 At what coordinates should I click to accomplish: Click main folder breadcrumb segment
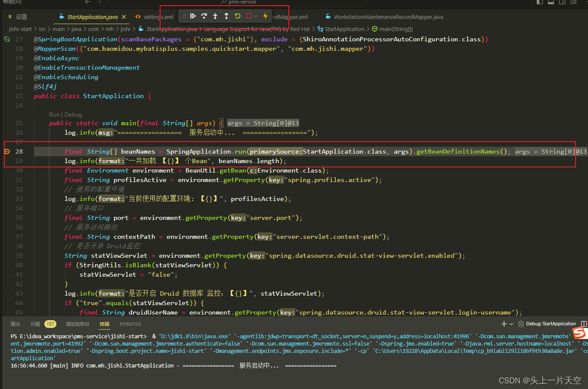(59, 29)
